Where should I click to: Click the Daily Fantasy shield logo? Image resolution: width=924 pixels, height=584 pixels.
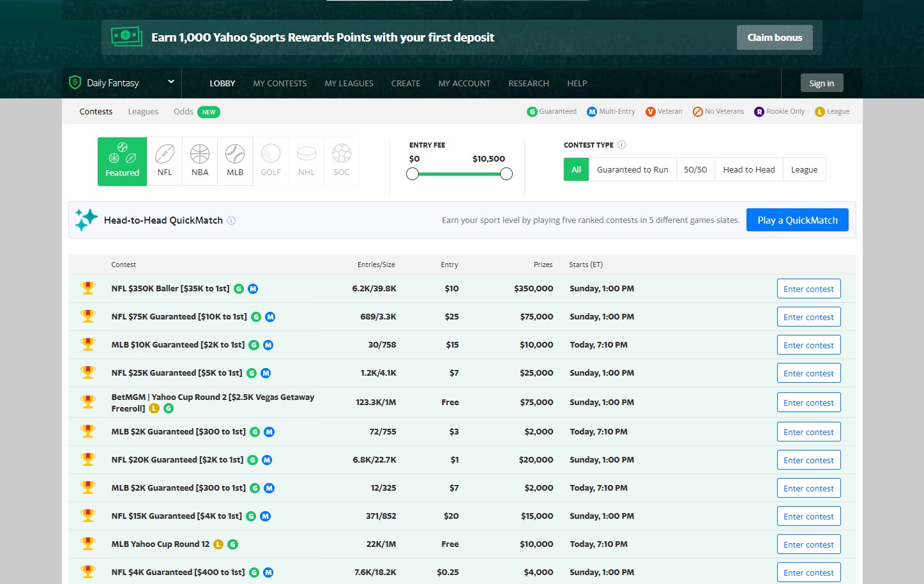(x=75, y=82)
